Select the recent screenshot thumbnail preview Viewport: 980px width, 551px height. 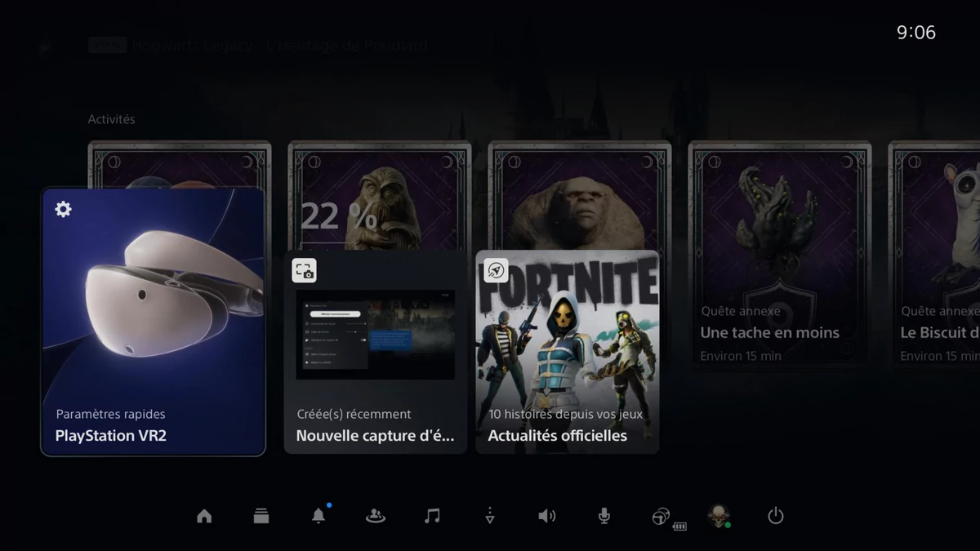(376, 334)
